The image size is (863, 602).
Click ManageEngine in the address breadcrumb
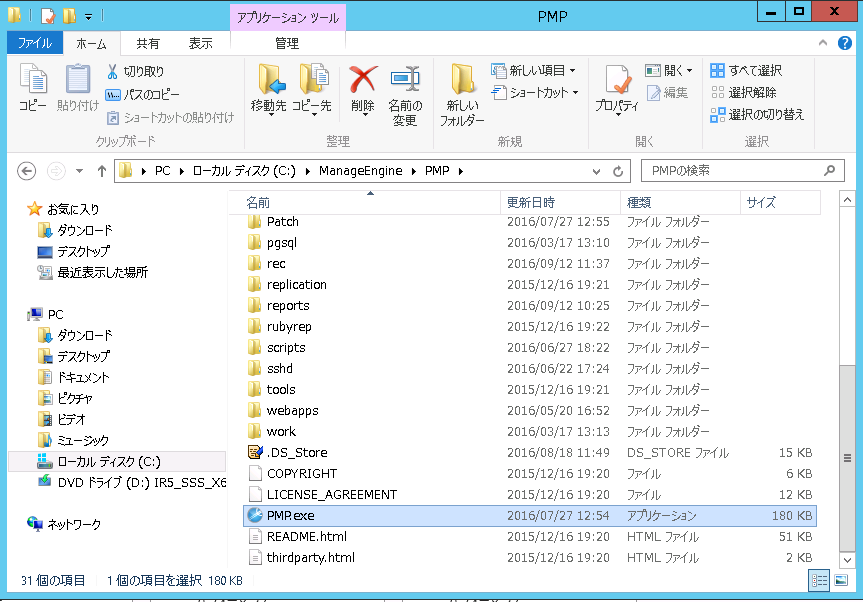361,171
